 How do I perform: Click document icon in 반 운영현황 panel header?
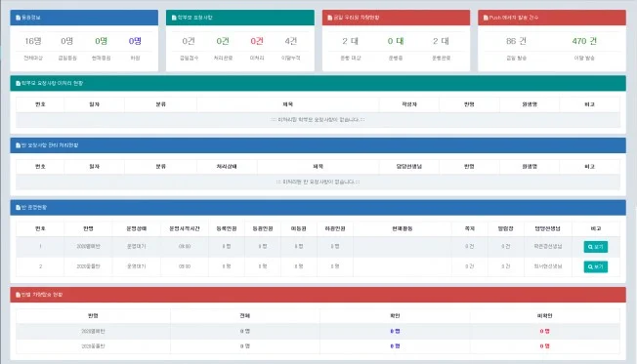pos(18,207)
